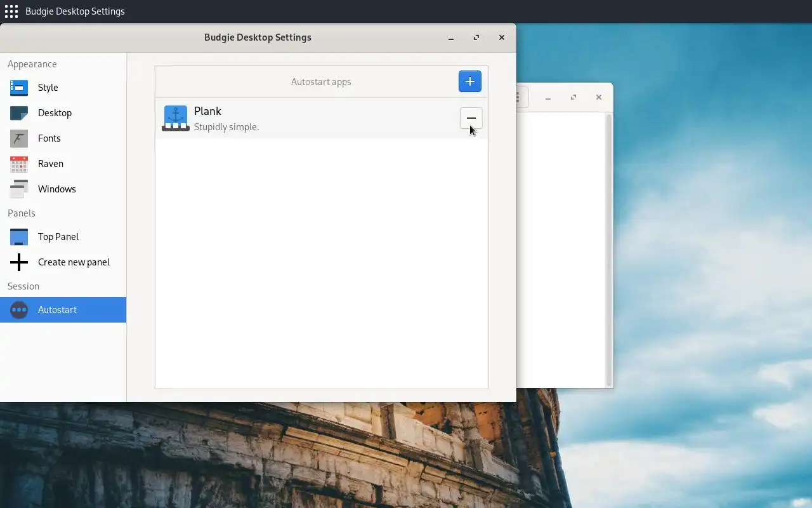Viewport: 812px width, 508px height.
Task: Click the Autostart round icon
Action: point(19,310)
